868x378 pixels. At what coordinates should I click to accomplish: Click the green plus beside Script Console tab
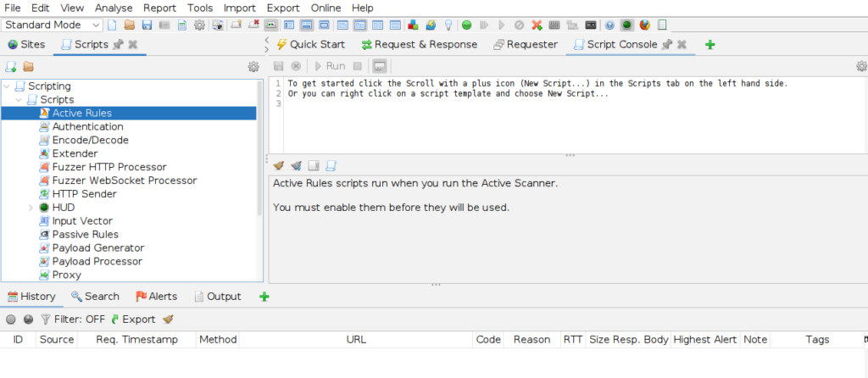[x=710, y=45]
